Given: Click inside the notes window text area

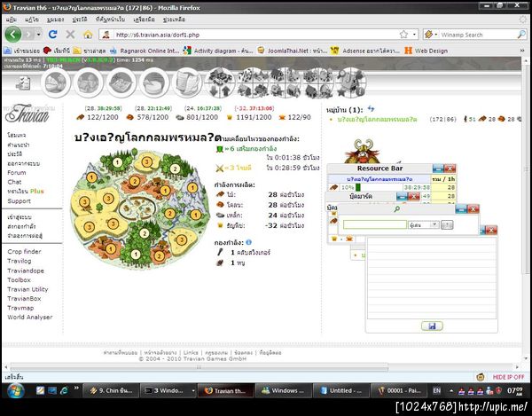Looking at the screenshot, I should pos(432,278).
